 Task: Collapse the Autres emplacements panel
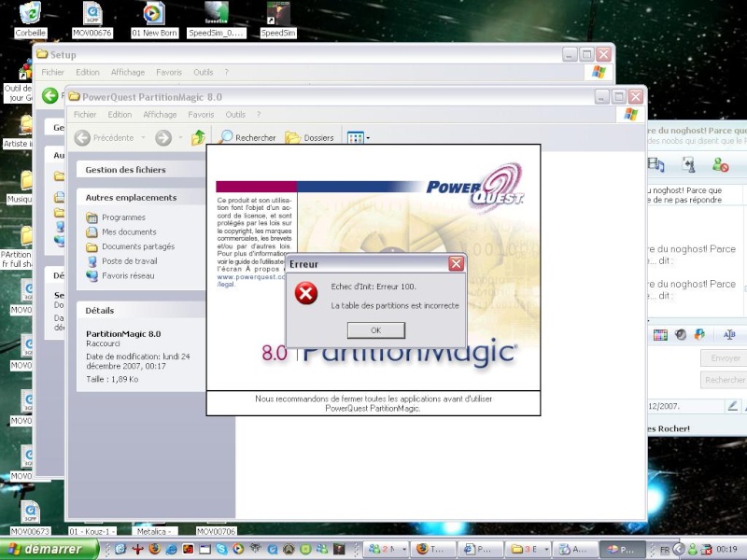tap(141, 197)
